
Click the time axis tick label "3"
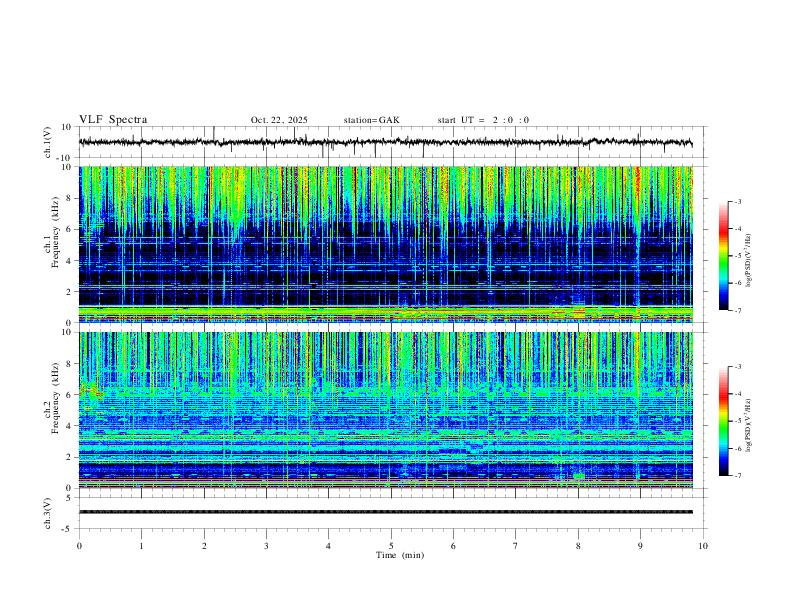click(266, 546)
